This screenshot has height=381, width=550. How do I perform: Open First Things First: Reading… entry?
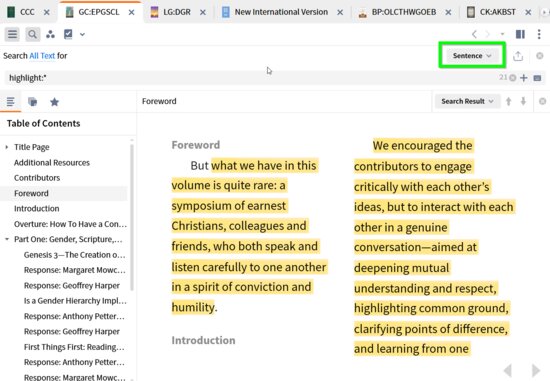pyautogui.click(x=74, y=347)
